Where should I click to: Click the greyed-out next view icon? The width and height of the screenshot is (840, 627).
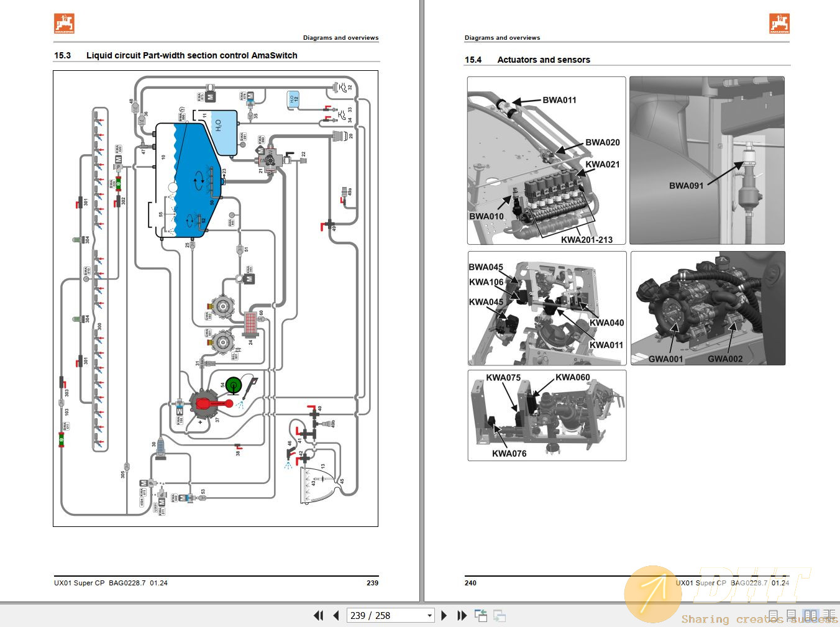tap(500, 615)
